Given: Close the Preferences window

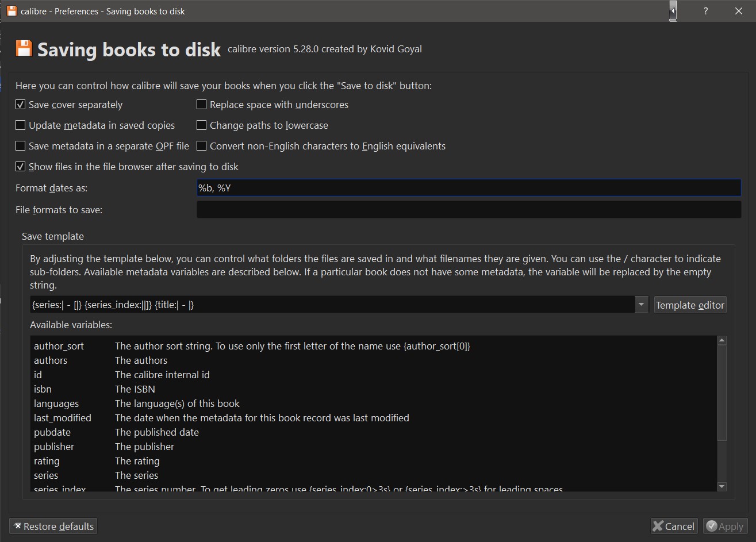Looking at the screenshot, I should [739, 11].
